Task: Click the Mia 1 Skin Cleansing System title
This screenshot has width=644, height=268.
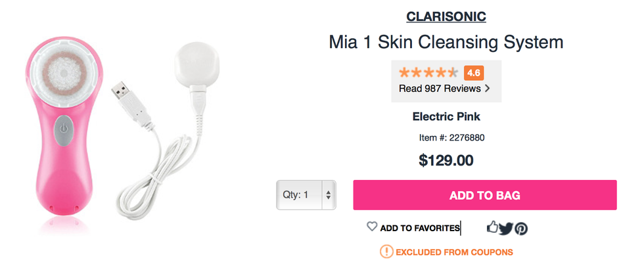Action: [446, 43]
